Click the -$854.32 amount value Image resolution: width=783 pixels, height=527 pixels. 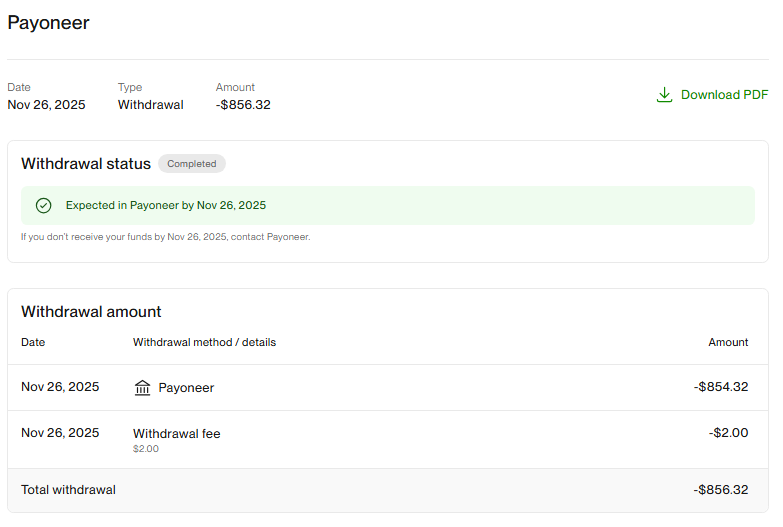click(x=721, y=387)
